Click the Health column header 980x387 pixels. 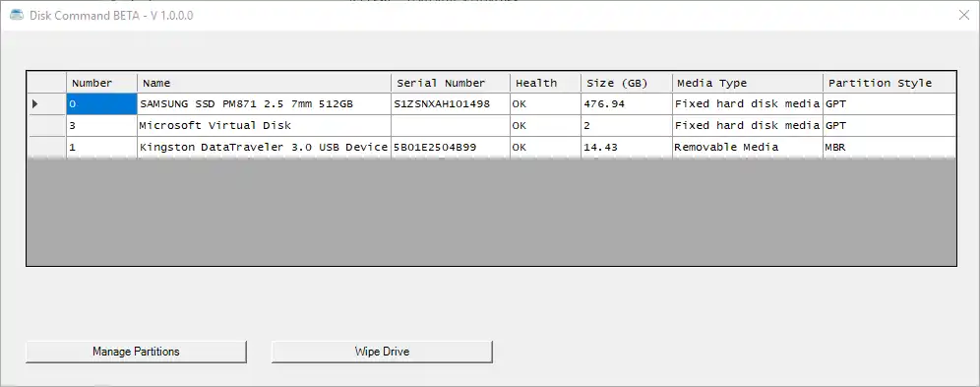545,83
